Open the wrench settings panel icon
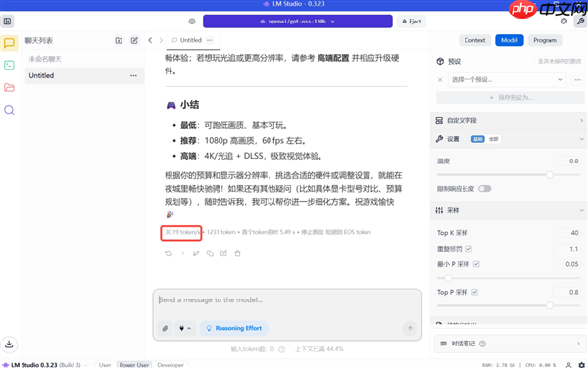 point(580,22)
